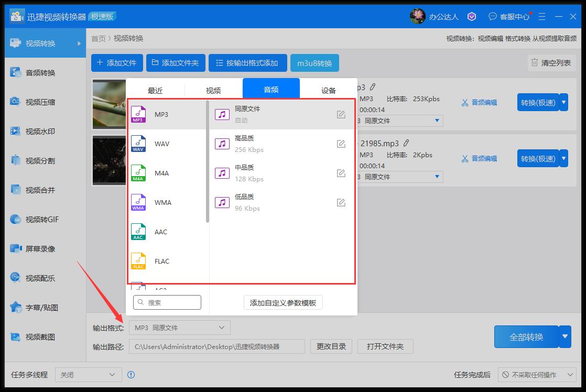Switch to the 视频 format tab

tap(213, 90)
